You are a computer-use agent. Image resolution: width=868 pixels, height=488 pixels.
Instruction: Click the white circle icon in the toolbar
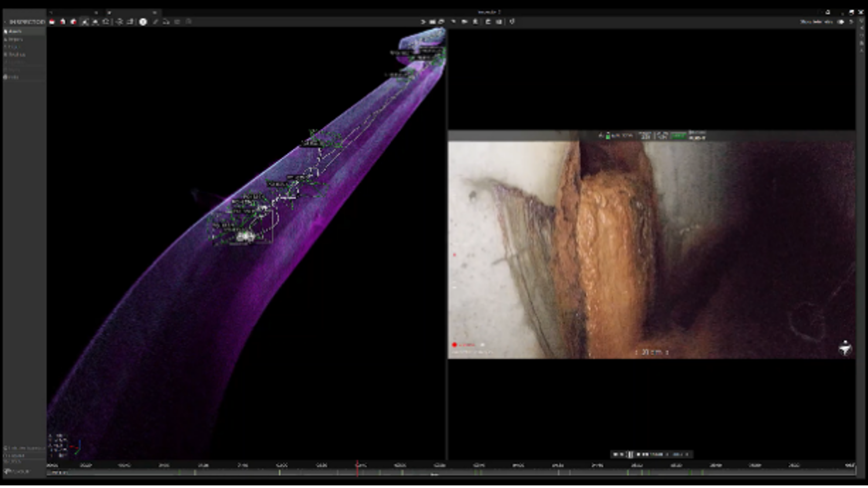[143, 22]
